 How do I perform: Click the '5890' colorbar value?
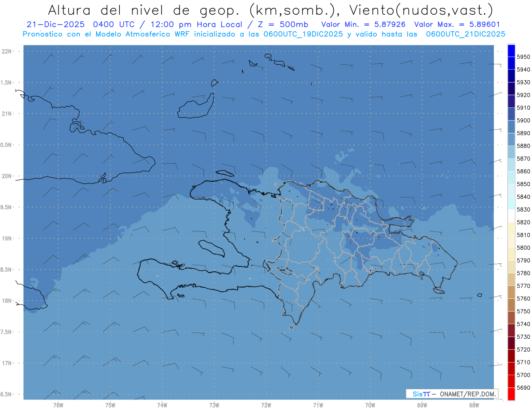point(523,133)
